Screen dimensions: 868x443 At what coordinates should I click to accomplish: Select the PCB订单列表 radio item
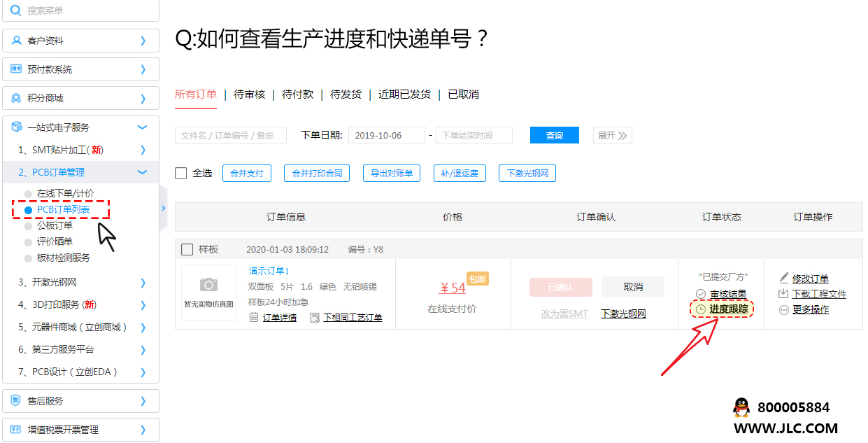pos(29,209)
